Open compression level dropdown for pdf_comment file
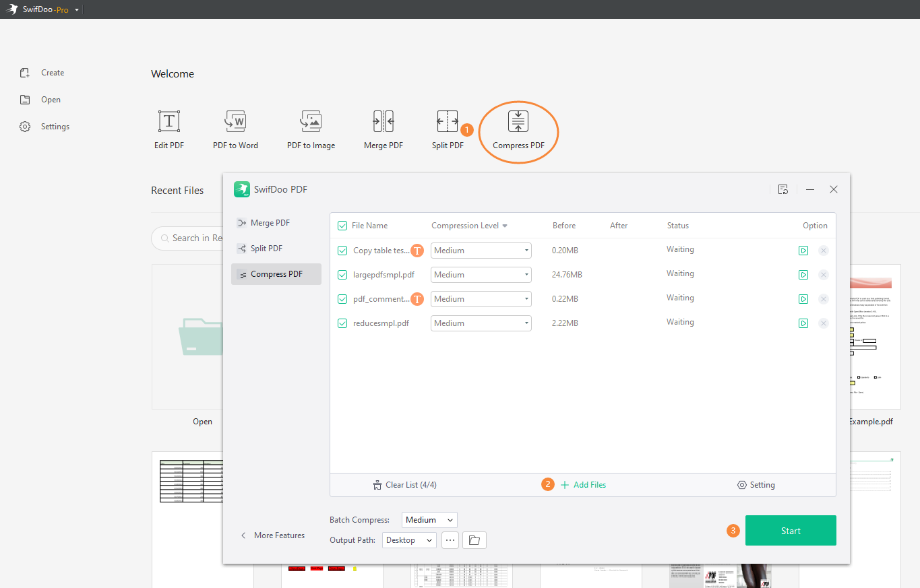Viewport: 920px width, 588px height. [x=481, y=299]
